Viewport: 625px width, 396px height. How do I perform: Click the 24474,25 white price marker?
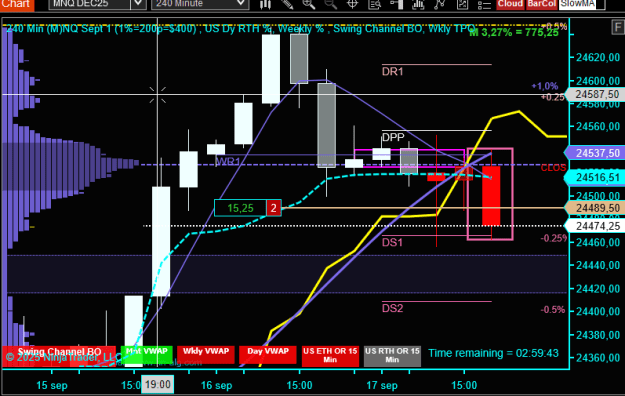[596, 226]
